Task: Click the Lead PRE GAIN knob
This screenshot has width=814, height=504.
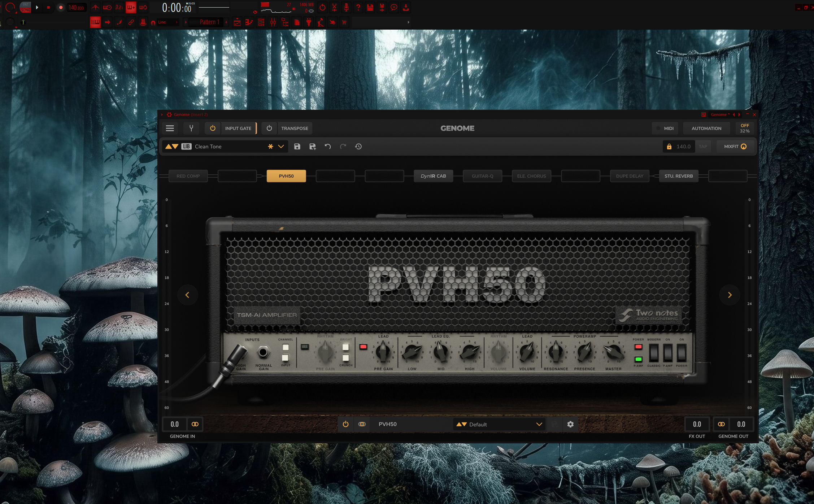Action: pos(383,352)
